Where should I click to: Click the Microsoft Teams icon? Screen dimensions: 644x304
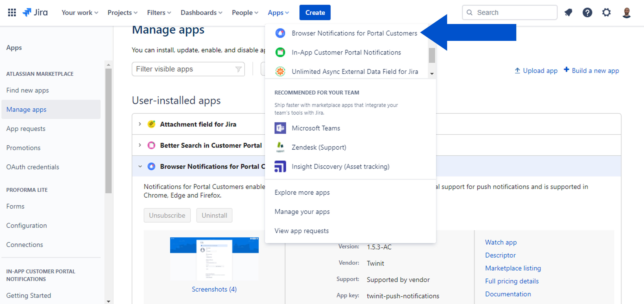point(280,128)
